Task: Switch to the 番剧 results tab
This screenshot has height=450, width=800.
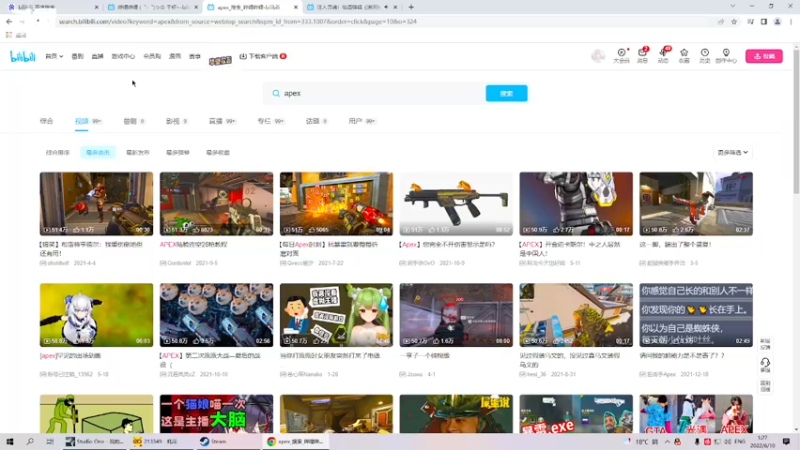Action: click(130, 121)
